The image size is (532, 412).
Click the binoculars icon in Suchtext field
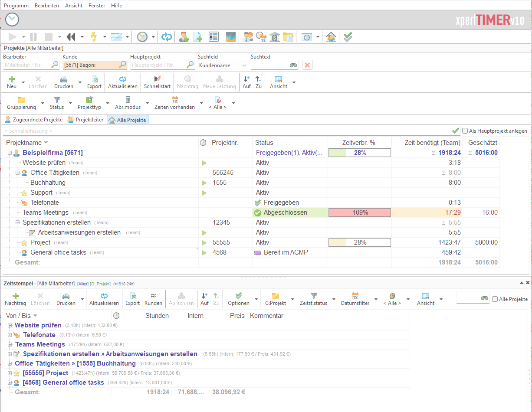point(294,65)
